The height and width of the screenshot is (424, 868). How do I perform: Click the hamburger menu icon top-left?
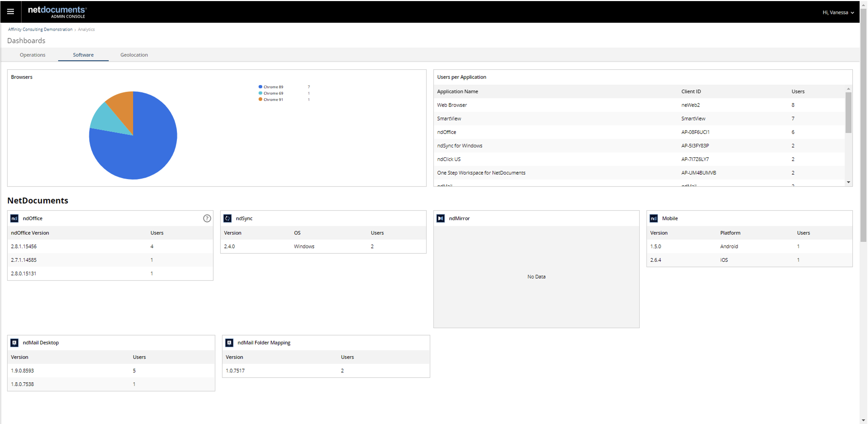tap(10, 11)
